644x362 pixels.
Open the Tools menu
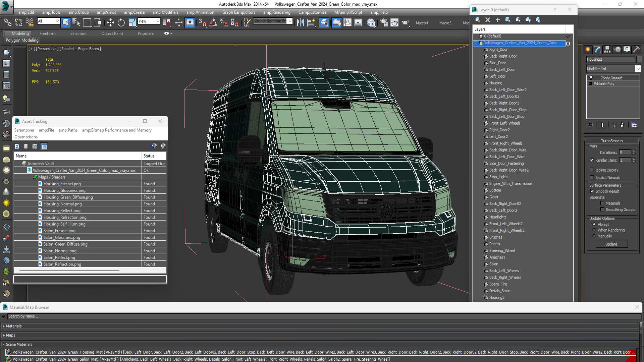[x=51, y=12]
